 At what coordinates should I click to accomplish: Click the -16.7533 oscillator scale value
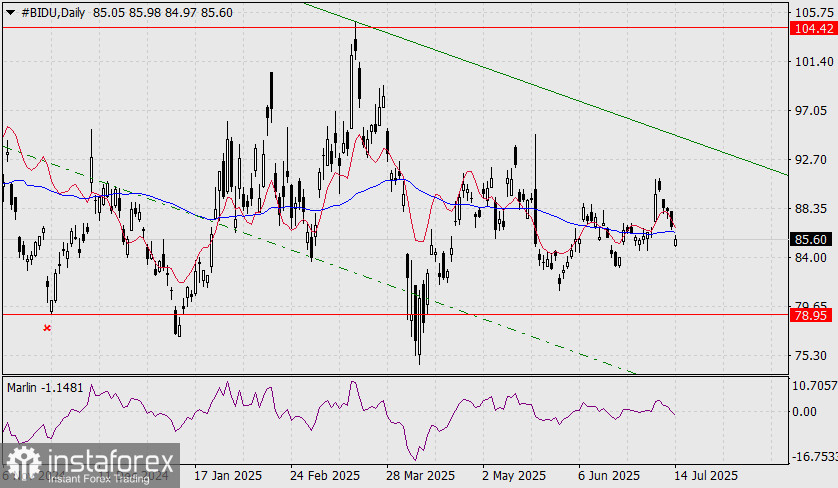814,457
